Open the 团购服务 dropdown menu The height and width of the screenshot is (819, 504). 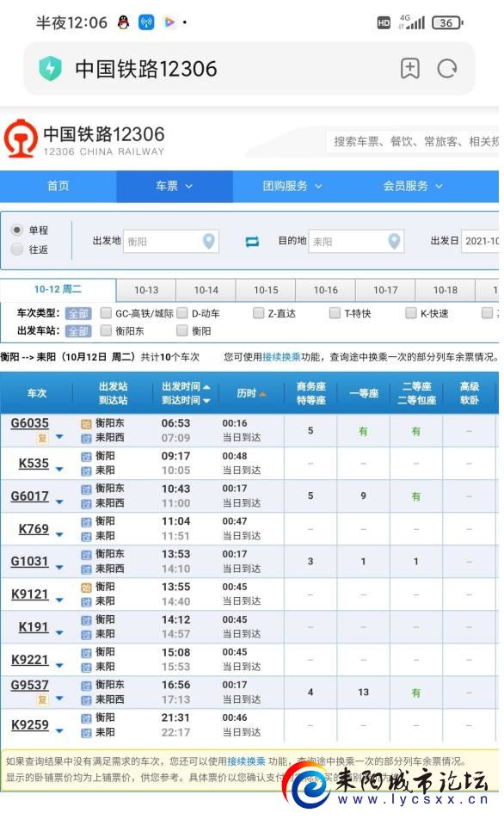pos(292,186)
